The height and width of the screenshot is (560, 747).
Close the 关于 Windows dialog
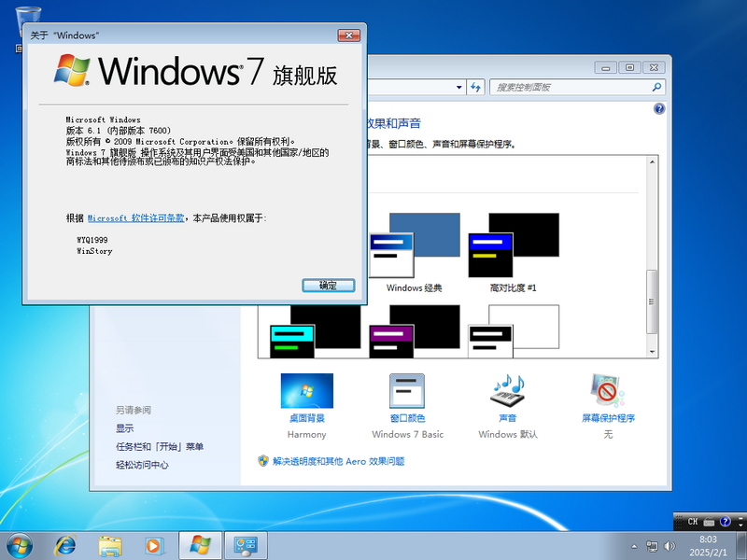click(x=348, y=35)
